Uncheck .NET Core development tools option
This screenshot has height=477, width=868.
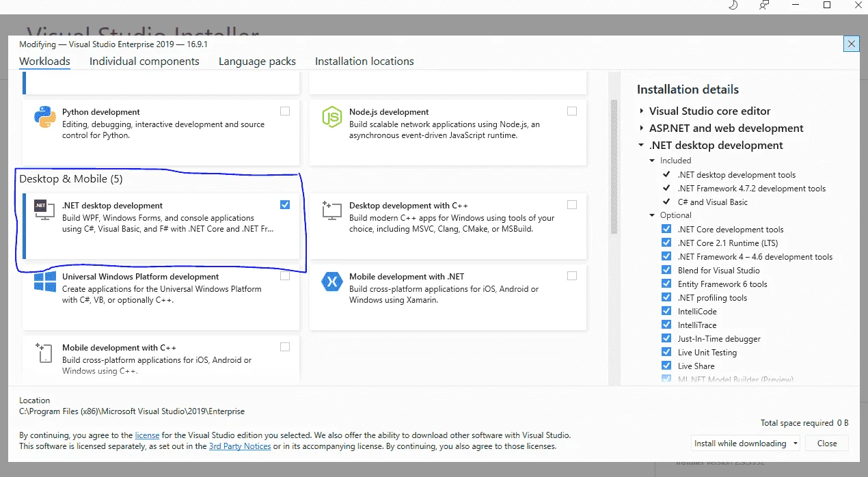click(666, 230)
